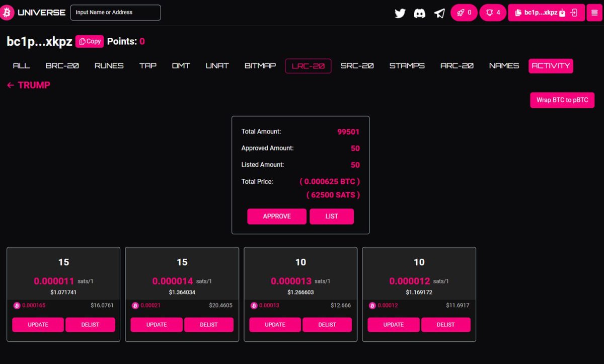604x364 pixels.
Task: Click the logout icon next to wallet
Action: tap(574, 13)
